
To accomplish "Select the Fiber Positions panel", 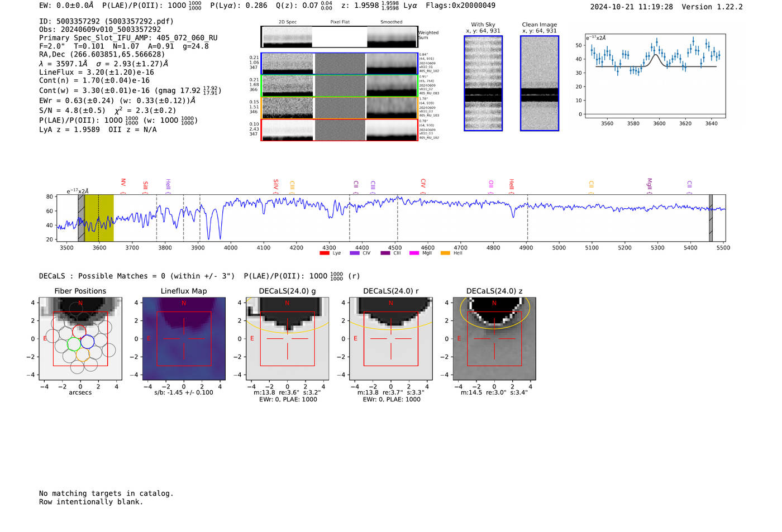I will 80,338.
